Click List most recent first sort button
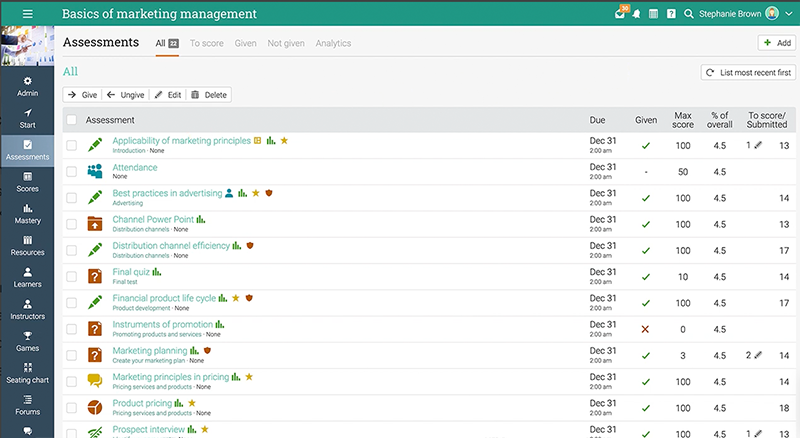This screenshot has height=438, width=800. coord(748,72)
